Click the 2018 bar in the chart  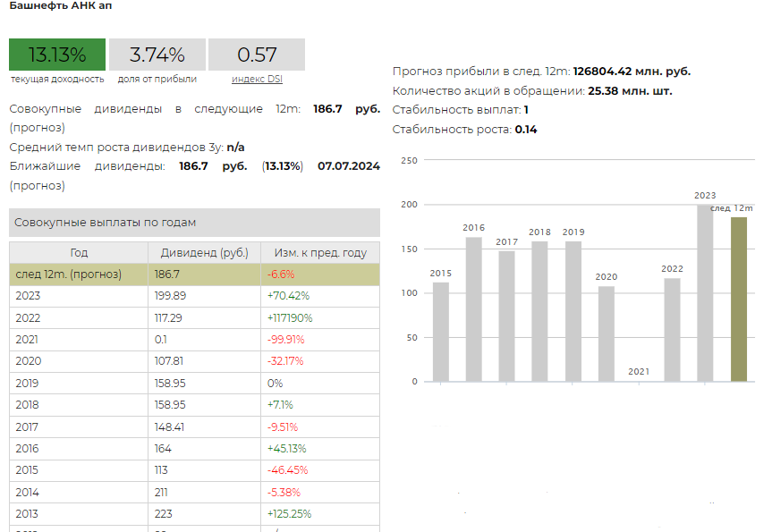[539, 311]
